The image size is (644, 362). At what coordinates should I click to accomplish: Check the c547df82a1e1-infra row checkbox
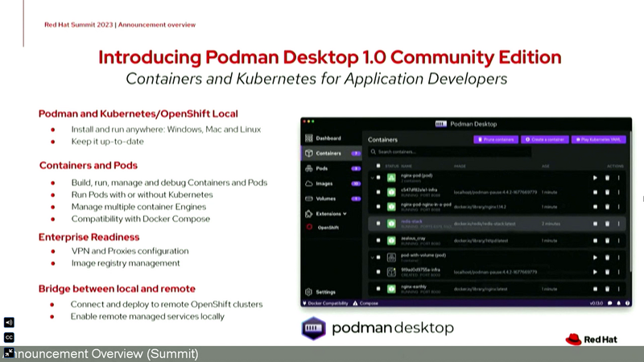pos(378,192)
